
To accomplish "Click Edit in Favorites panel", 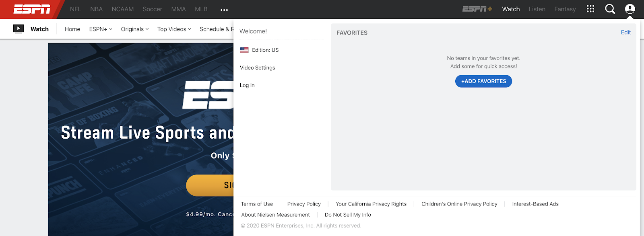I will click(x=626, y=33).
